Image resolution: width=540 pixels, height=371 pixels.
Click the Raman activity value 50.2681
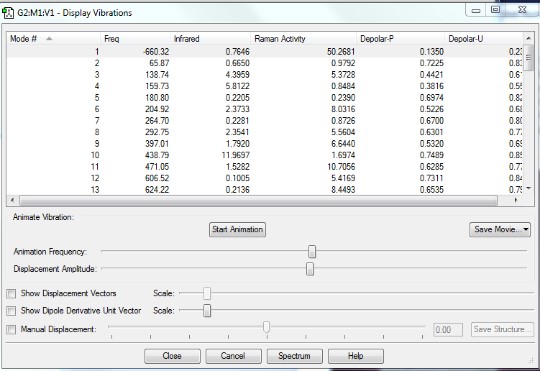click(341, 52)
